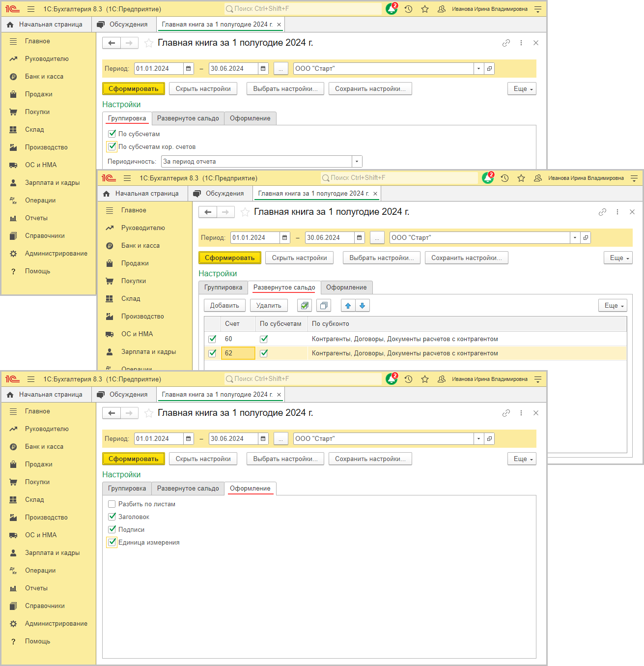This screenshot has height=666, width=644.
Task: Click Сохранить настройки... in top window
Action: 370,89
